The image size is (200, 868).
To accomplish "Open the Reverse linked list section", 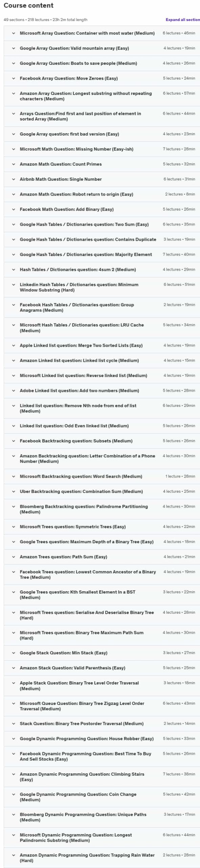I will coord(102,376).
